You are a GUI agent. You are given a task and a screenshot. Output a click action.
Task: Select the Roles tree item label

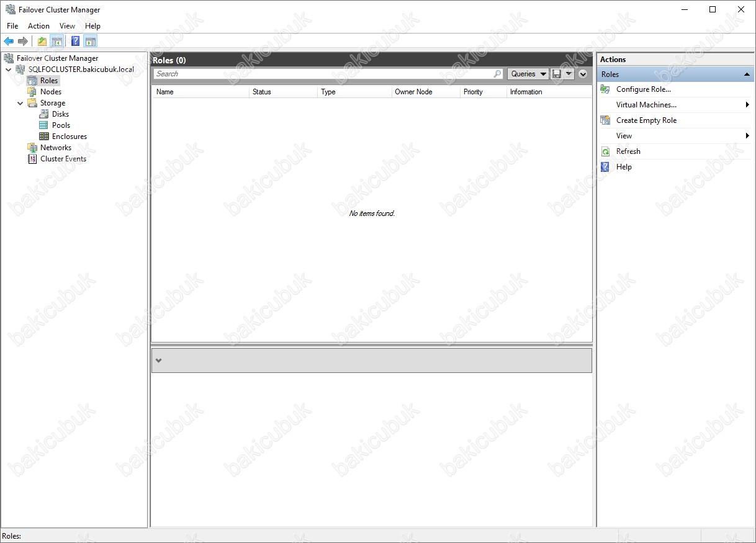point(49,81)
